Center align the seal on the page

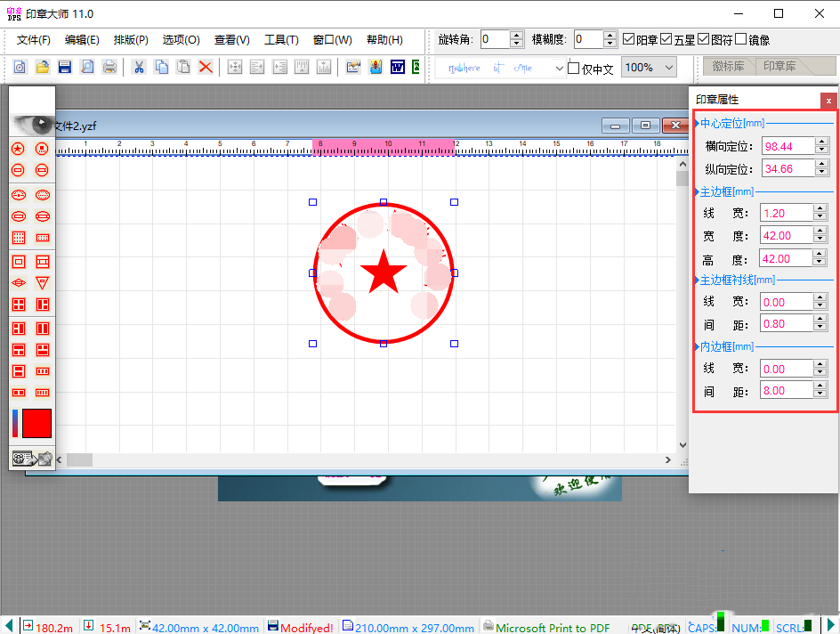235,67
